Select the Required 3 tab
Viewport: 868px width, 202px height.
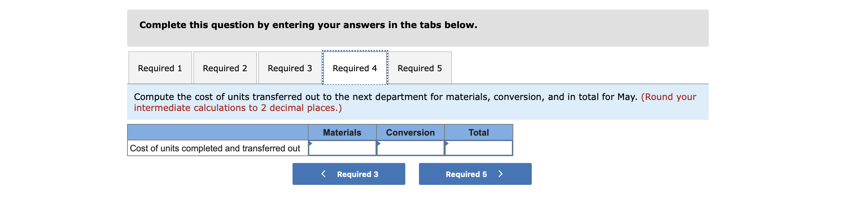[x=290, y=68]
